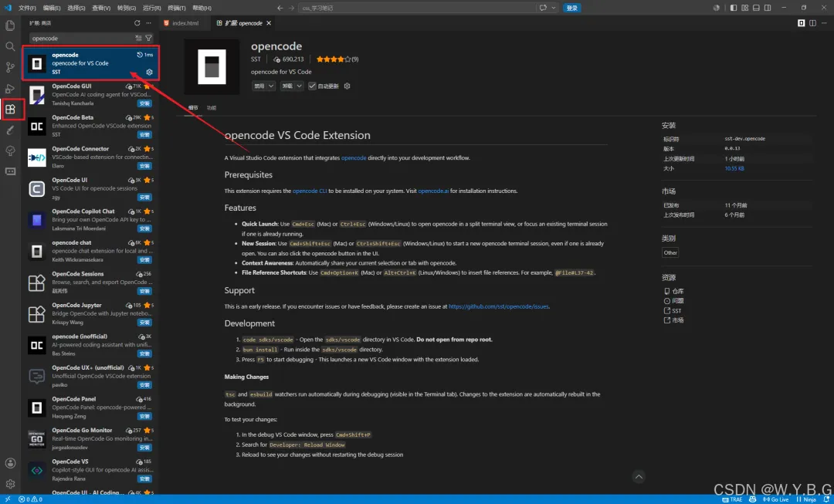Select the OpenCode Panel extension row
The height and width of the screenshot is (504, 834).
[x=90, y=408]
